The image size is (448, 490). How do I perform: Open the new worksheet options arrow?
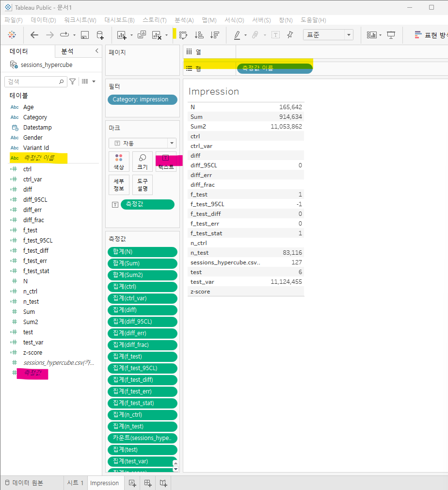131,35
